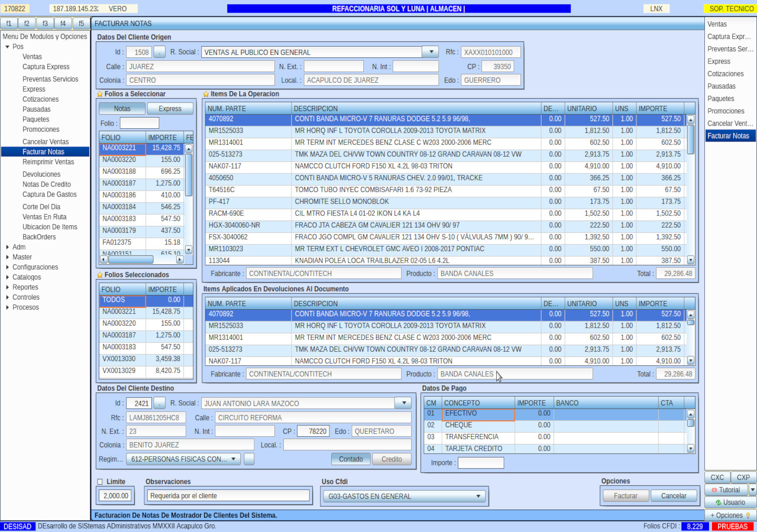Open the R. Social origin client dropdown

[x=430, y=52]
